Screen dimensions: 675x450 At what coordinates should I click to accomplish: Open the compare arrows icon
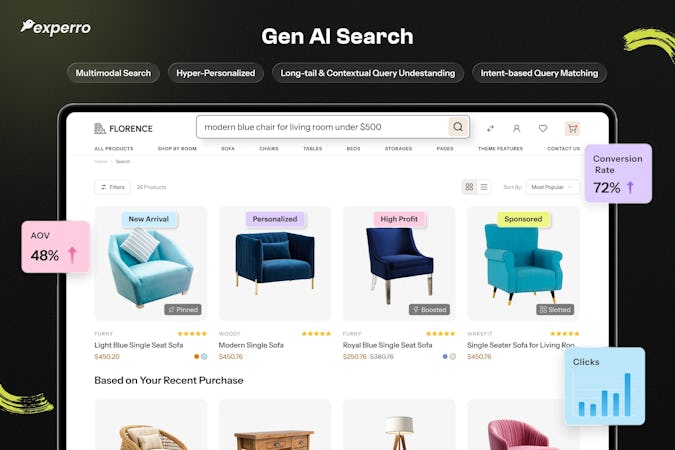click(x=490, y=128)
